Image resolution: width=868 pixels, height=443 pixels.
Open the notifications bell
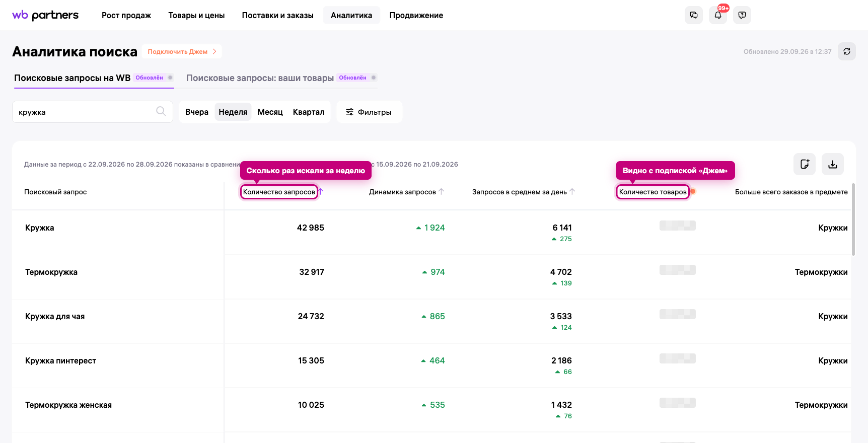[x=718, y=15]
